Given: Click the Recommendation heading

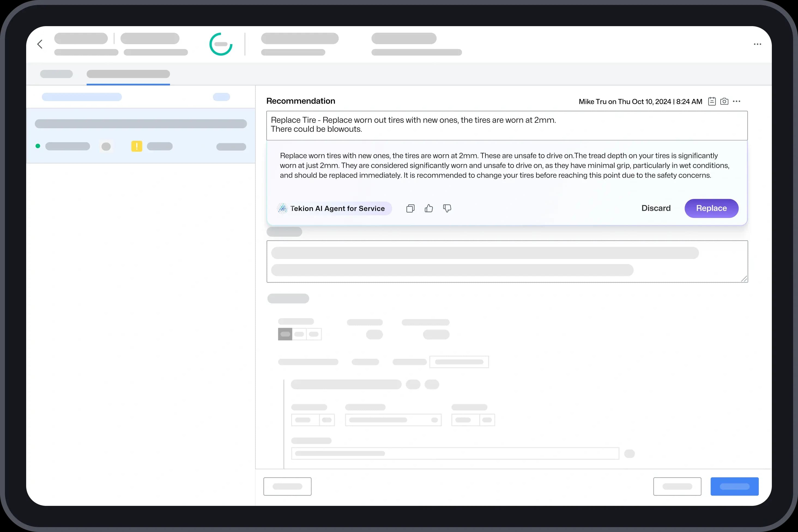Looking at the screenshot, I should pos(301,101).
